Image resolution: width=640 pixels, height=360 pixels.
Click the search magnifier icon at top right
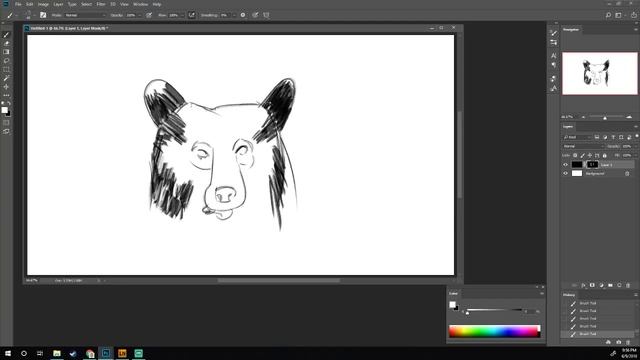pyautogui.click(x=608, y=15)
